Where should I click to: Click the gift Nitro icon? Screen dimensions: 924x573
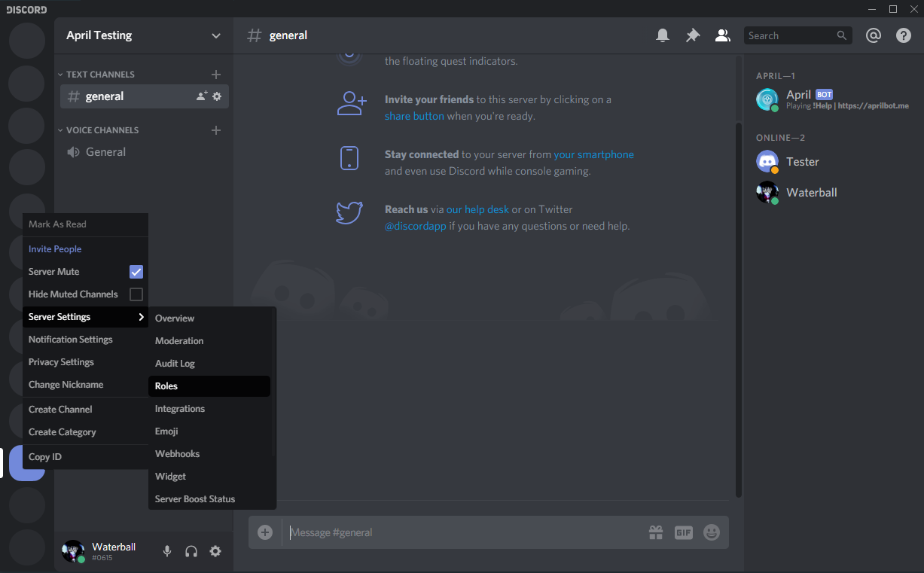pos(656,532)
